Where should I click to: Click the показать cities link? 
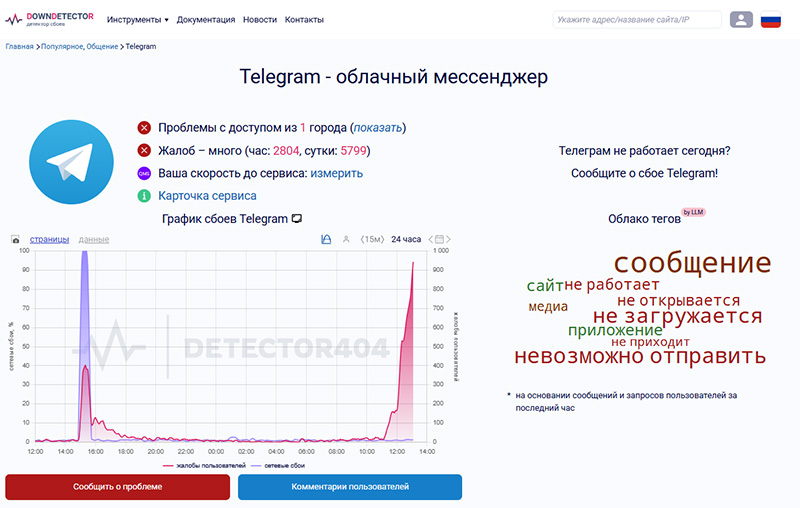click(x=378, y=128)
